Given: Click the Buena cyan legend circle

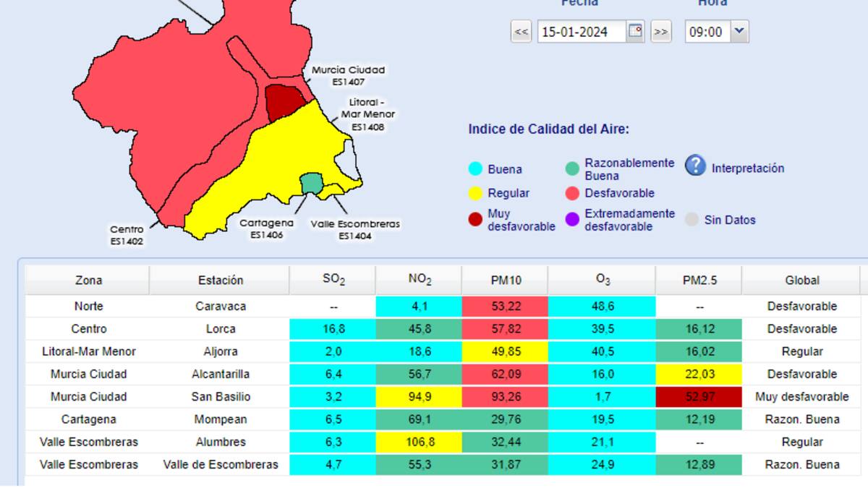Looking at the screenshot, I should pyautogui.click(x=475, y=169).
